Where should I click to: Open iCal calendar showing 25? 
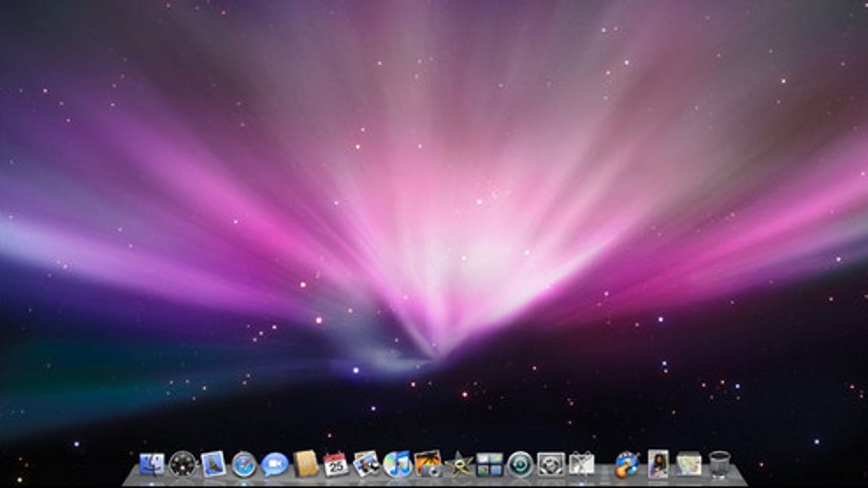point(336,463)
